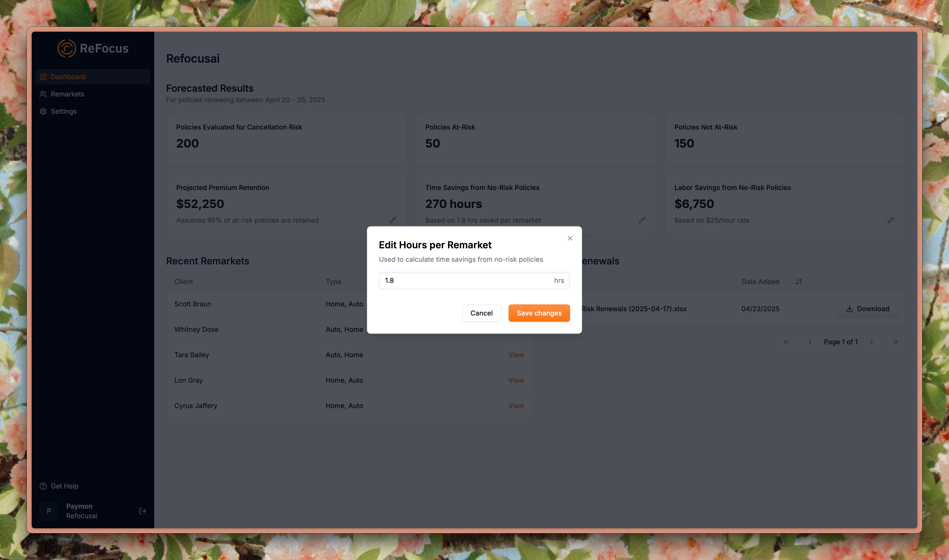Click the logout icon next to Paymon

(142, 511)
